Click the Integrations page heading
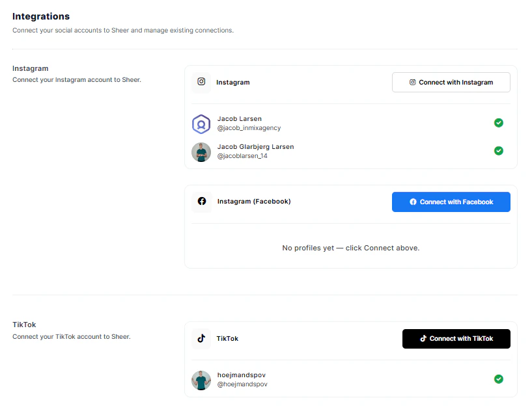 coord(40,16)
